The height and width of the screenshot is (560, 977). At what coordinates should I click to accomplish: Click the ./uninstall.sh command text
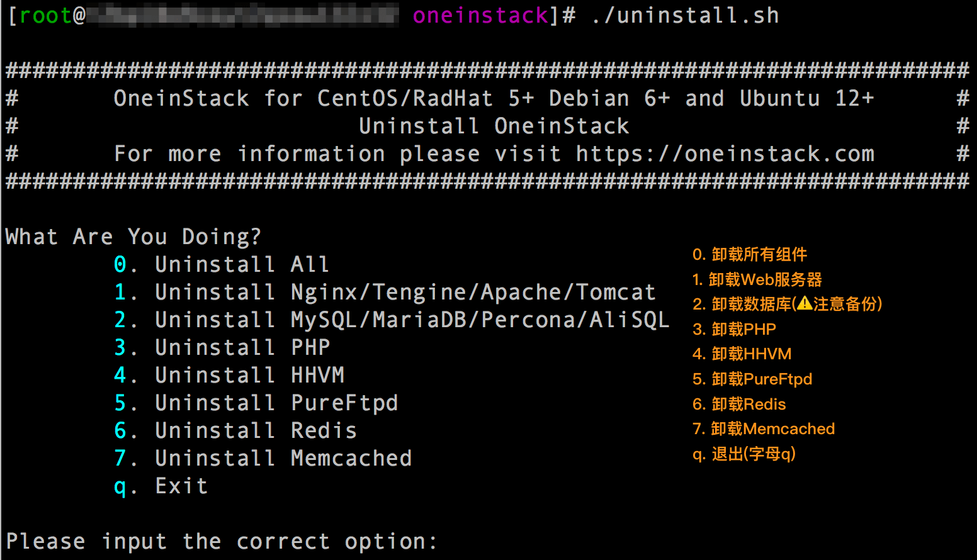point(685,15)
